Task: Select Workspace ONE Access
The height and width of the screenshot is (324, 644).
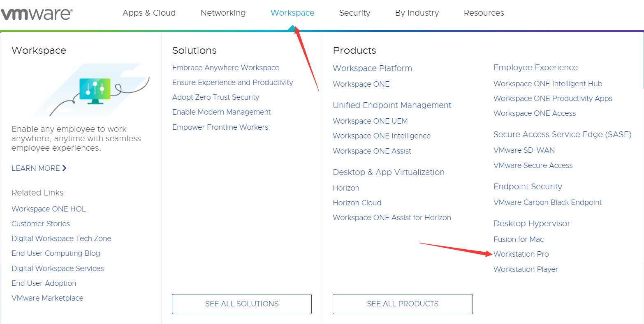Action: tap(535, 113)
